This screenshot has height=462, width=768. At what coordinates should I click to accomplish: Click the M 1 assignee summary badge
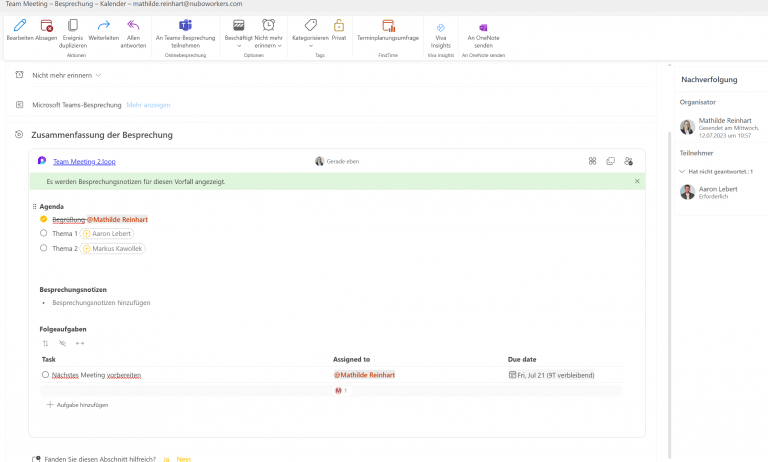341,390
